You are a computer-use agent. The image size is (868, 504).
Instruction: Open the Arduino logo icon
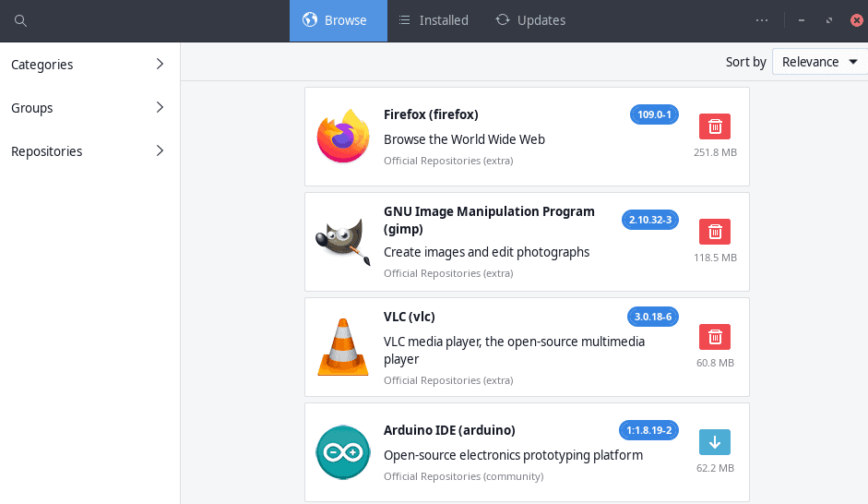click(343, 452)
